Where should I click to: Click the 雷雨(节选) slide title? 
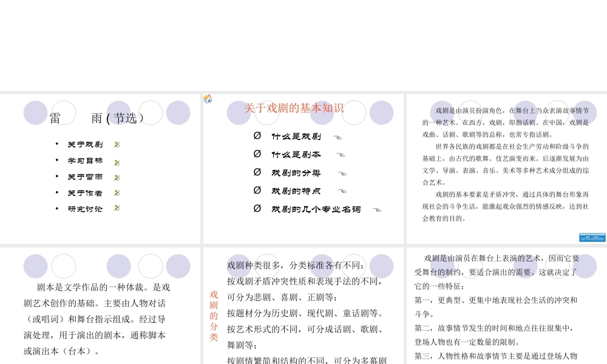pyautogui.click(x=97, y=118)
